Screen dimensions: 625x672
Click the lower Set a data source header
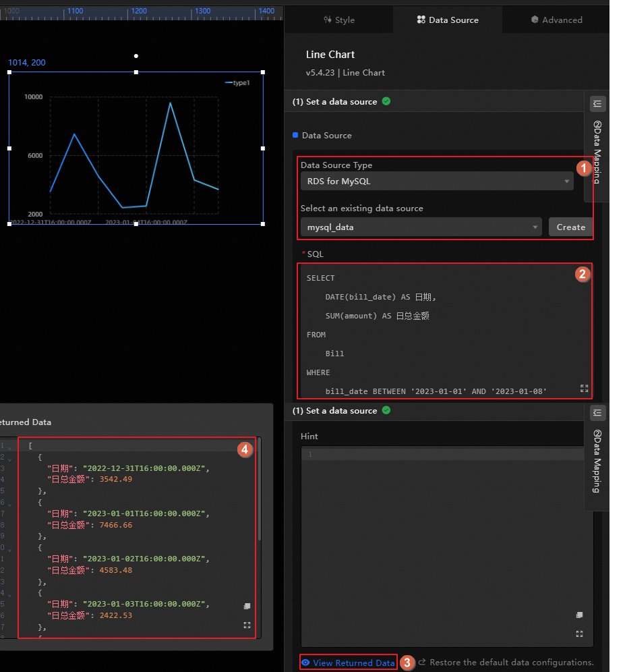[334, 411]
